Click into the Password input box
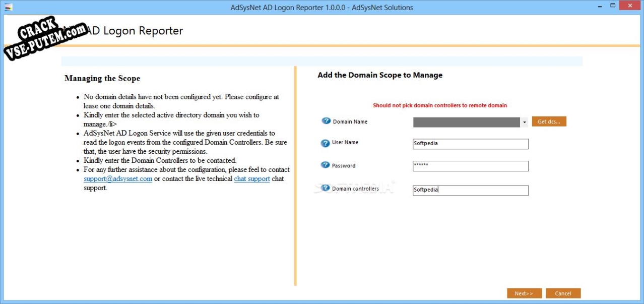 click(470, 166)
